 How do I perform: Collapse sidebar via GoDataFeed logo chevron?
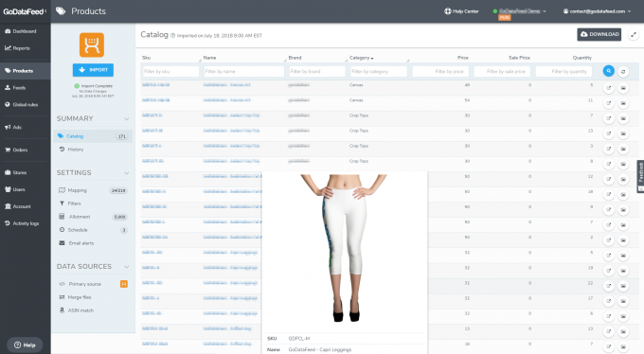pyautogui.click(x=45, y=11)
